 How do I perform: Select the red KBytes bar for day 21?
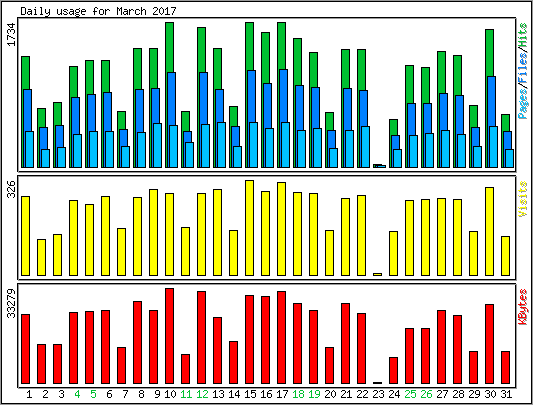345,343
